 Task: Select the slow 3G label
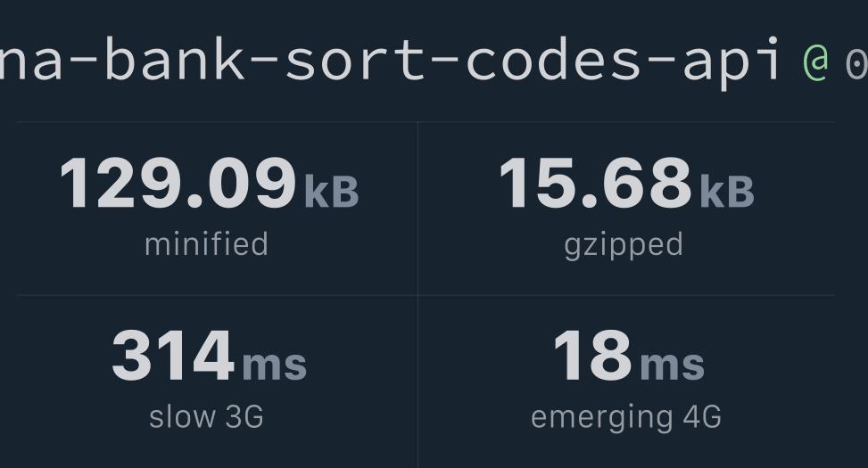(x=206, y=416)
